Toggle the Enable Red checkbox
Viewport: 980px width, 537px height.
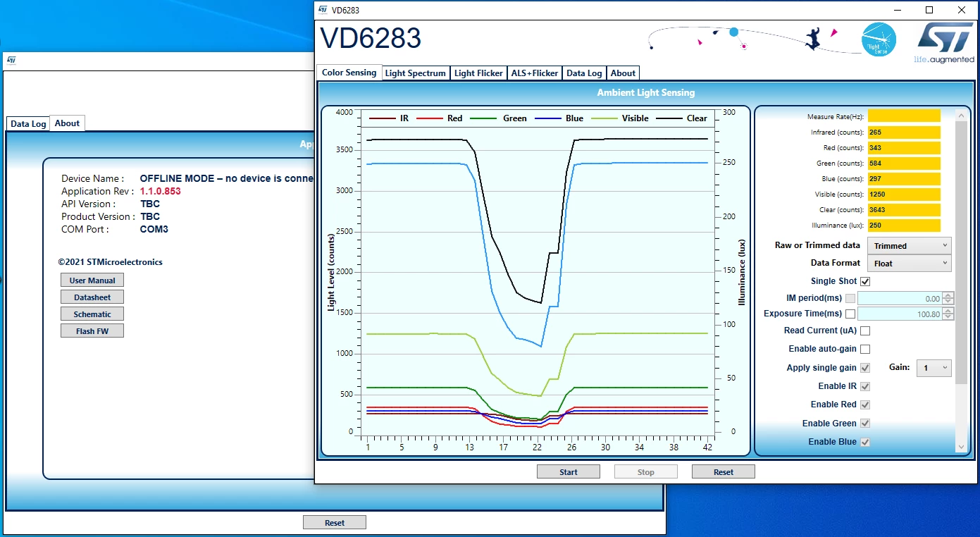tap(865, 405)
